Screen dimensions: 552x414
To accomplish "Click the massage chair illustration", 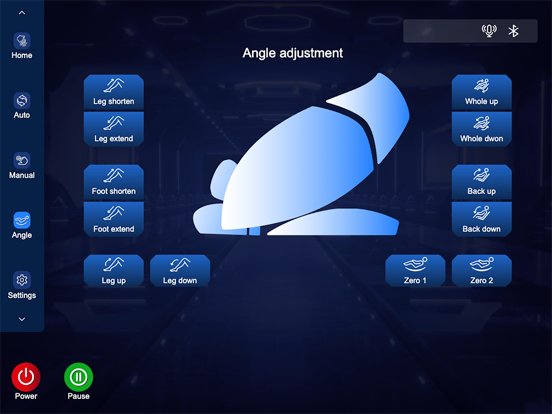I will 301,155.
